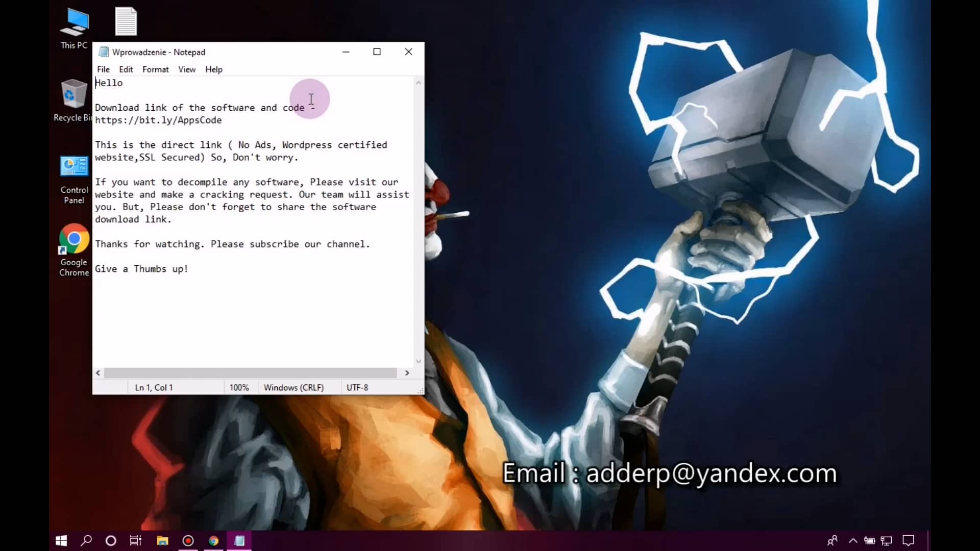Open Notepad's Format menu

point(155,69)
